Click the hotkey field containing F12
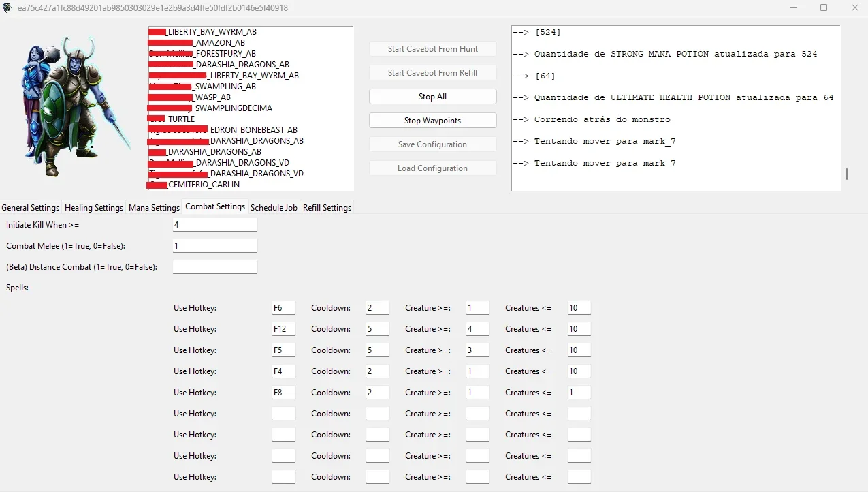The height and width of the screenshot is (492, 868). coord(284,329)
